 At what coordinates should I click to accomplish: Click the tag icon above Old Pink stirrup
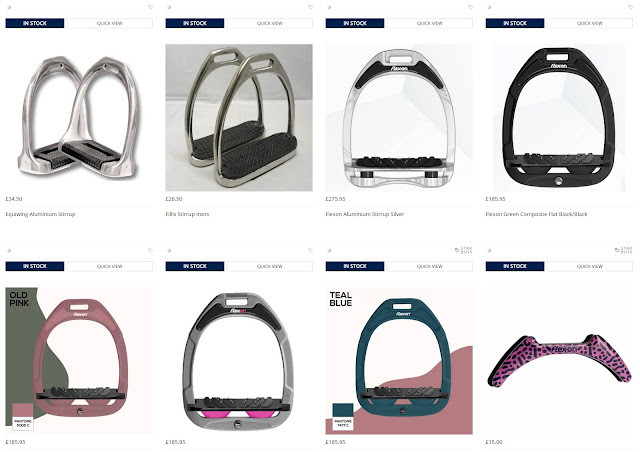click(x=150, y=250)
